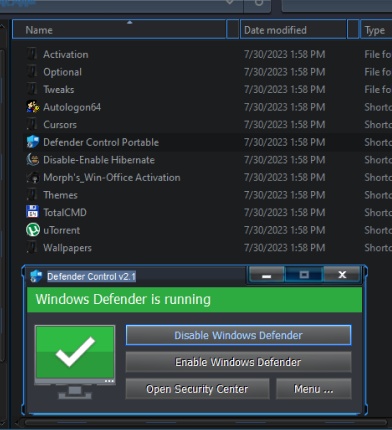This screenshot has height=430, width=392.
Task: Open the Name column filter dropdown arrow
Action: coord(232,29)
